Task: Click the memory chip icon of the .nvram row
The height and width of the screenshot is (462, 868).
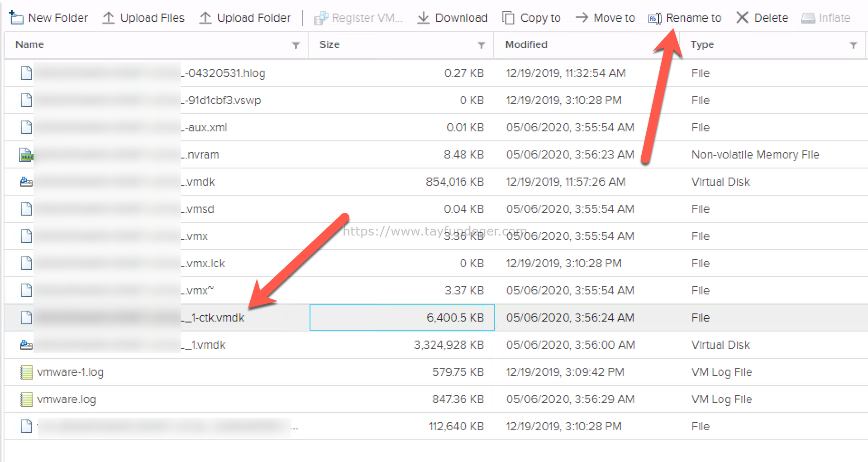Action: [x=26, y=155]
